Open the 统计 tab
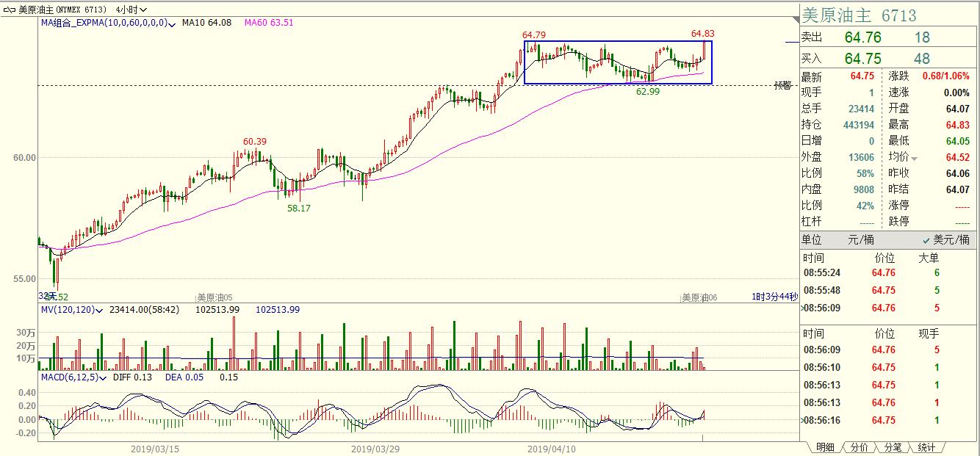The image size is (980, 456). click(926, 447)
